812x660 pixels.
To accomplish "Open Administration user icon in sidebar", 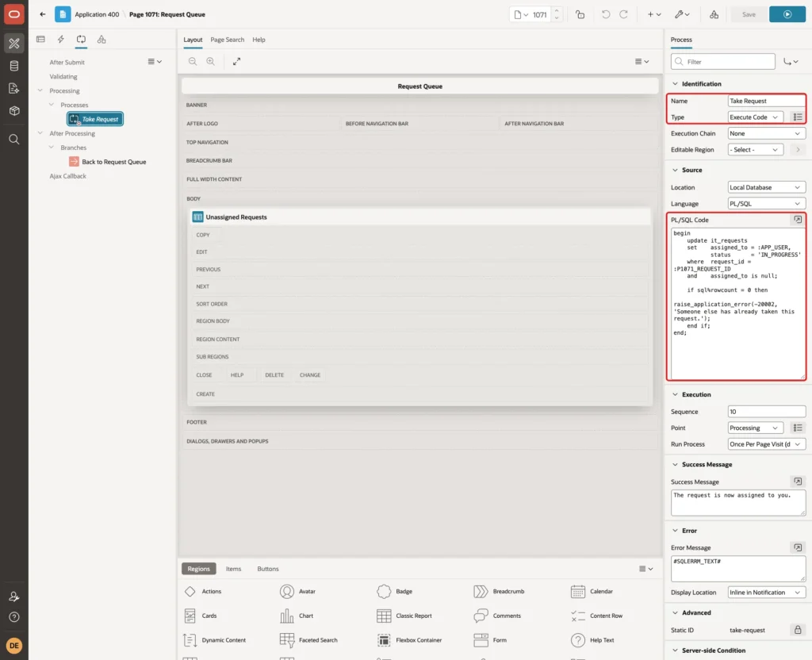I will [14, 597].
